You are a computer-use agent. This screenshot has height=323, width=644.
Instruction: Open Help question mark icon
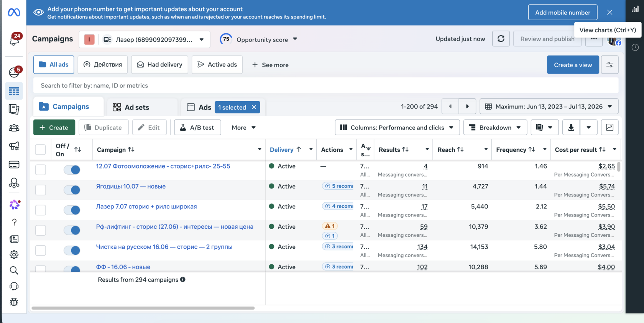(x=14, y=222)
